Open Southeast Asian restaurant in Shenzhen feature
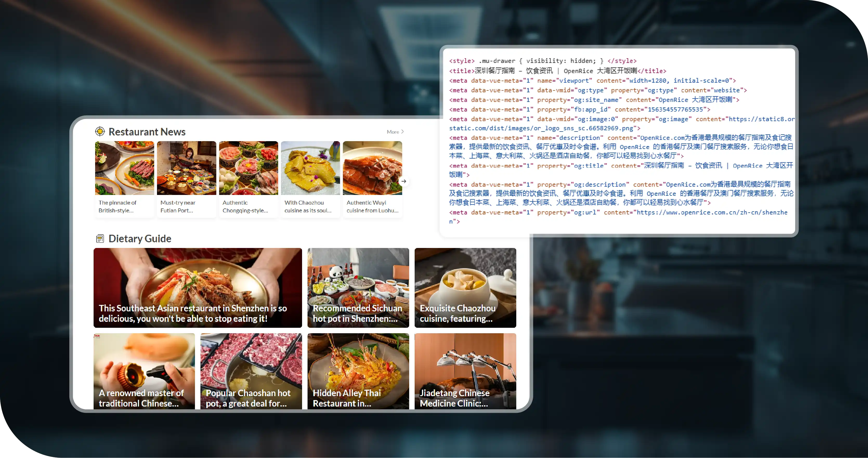The width and height of the screenshot is (868, 458). tap(198, 287)
